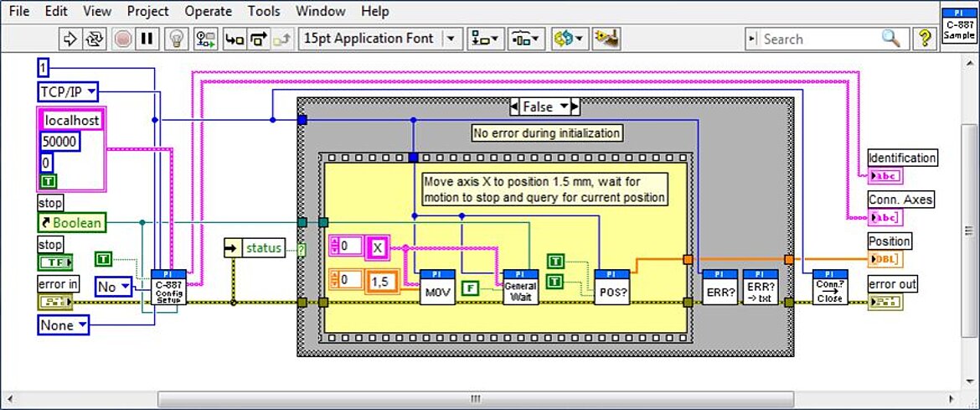Image resolution: width=980 pixels, height=410 pixels.
Task: Open the TCP/IP enum constant dropdown
Action: 68,92
